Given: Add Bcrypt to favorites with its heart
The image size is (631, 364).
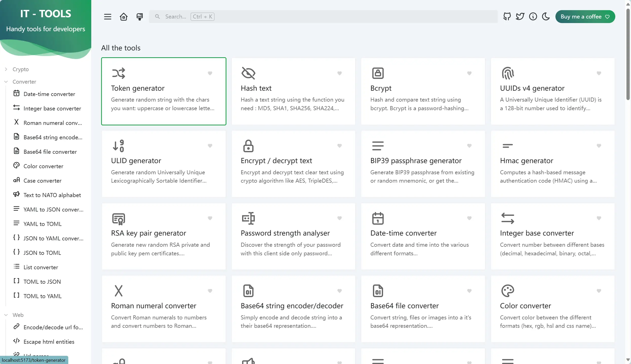Looking at the screenshot, I should 469,73.
